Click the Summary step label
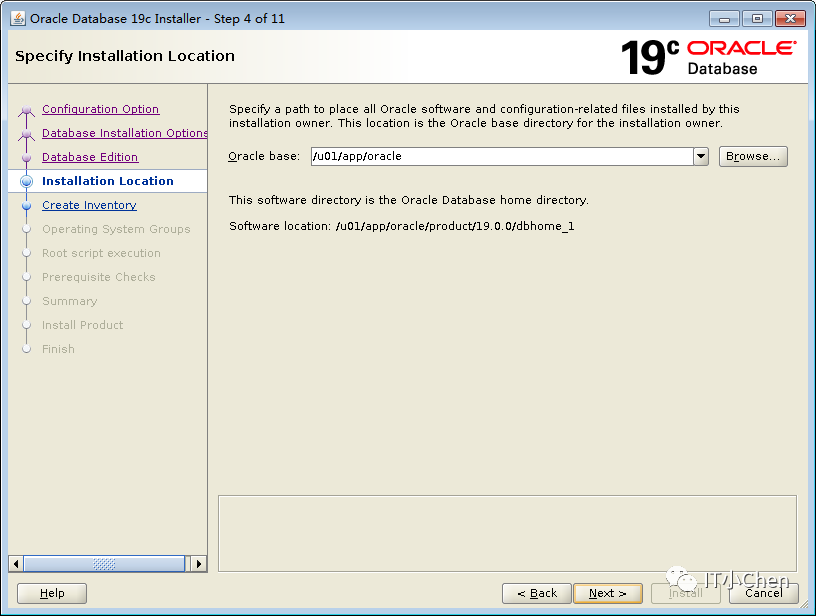The image size is (816, 616). pos(70,301)
